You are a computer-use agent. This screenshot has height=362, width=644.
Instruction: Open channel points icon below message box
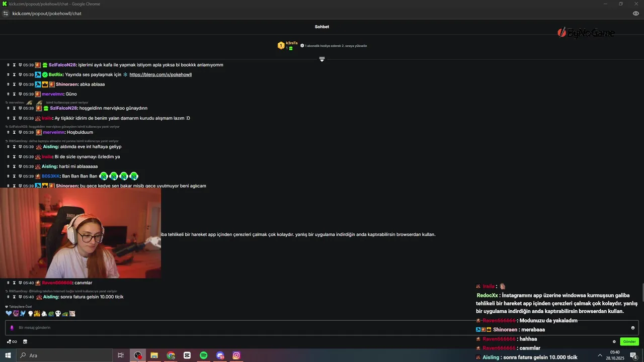point(12,342)
